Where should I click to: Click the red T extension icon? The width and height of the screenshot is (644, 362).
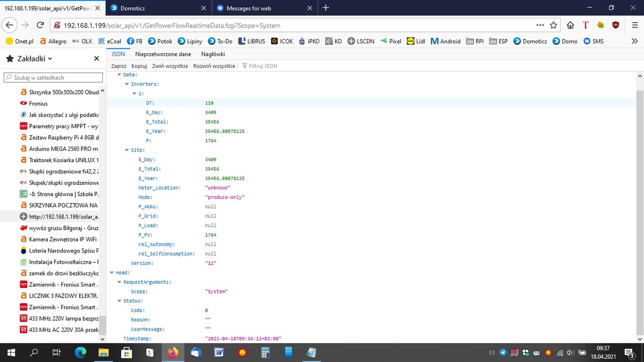[585, 25]
